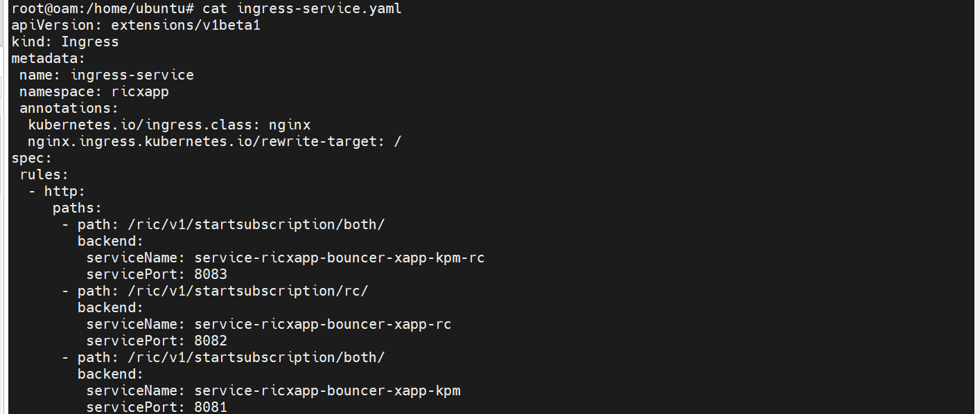This screenshot has width=980, height=414.
Task: Click the rules: key
Action: click(x=44, y=174)
